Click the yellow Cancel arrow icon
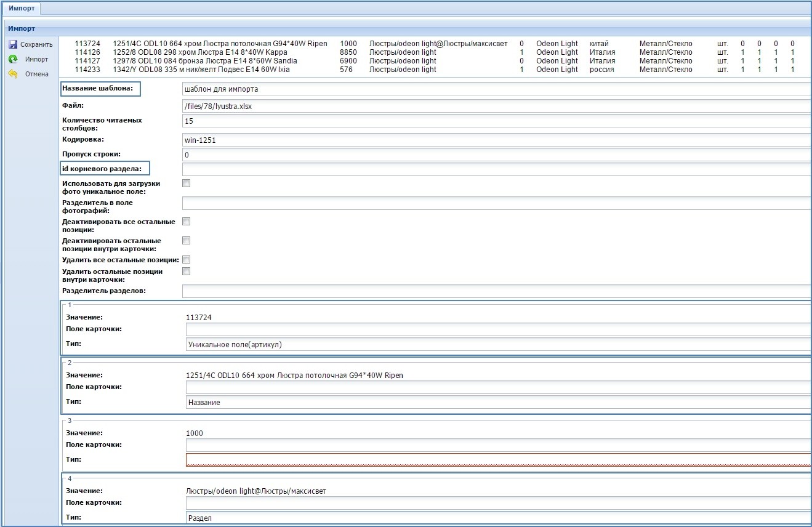The image size is (812, 527). point(13,74)
